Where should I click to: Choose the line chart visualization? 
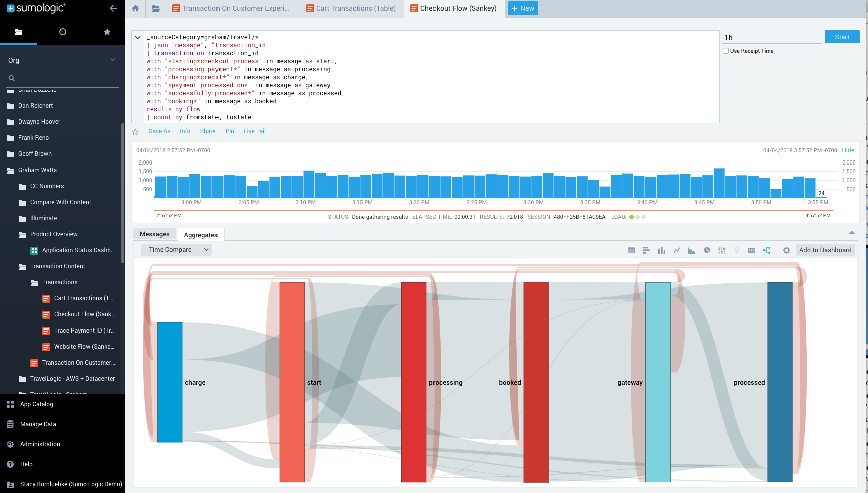click(677, 250)
